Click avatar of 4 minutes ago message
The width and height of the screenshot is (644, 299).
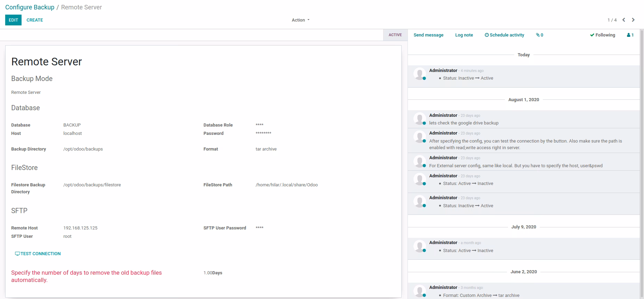[x=420, y=74]
